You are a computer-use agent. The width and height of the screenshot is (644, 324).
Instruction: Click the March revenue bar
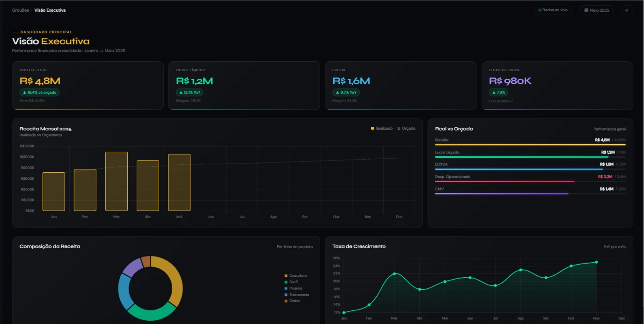[117, 181]
